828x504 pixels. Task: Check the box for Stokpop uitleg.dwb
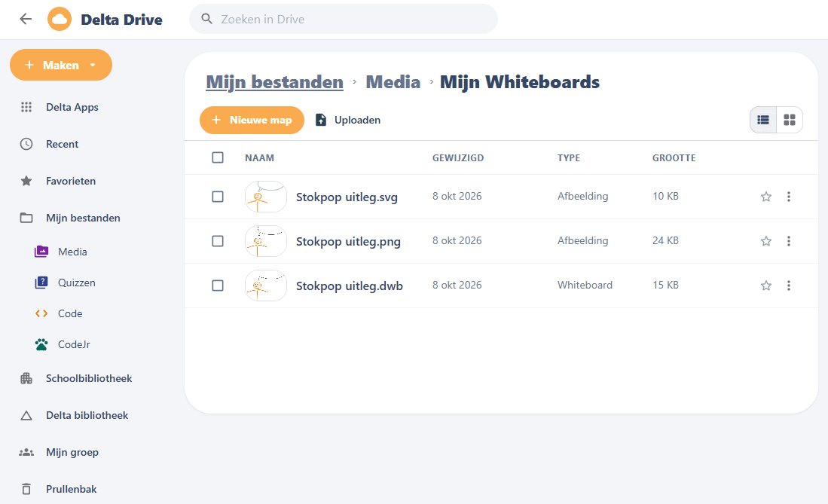point(218,286)
